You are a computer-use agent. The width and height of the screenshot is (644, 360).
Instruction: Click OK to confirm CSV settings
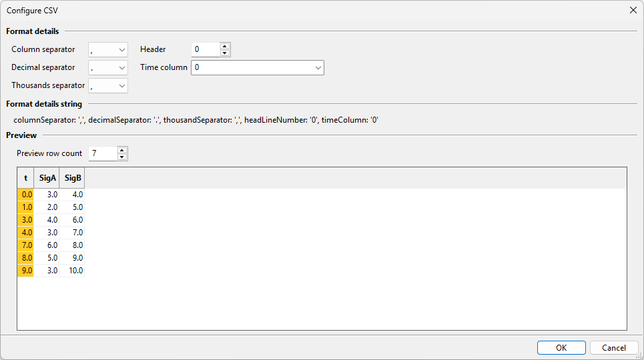(x=561, y=348)
